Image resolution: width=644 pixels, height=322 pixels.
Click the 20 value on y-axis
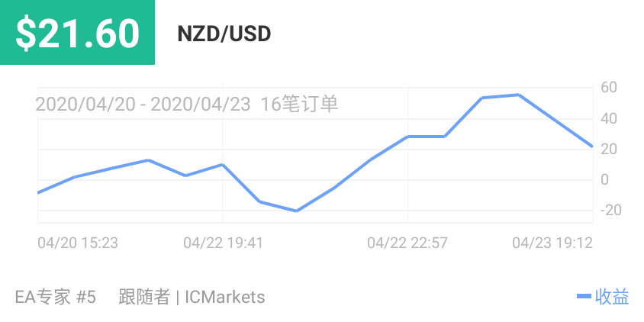tap(608, 149)
